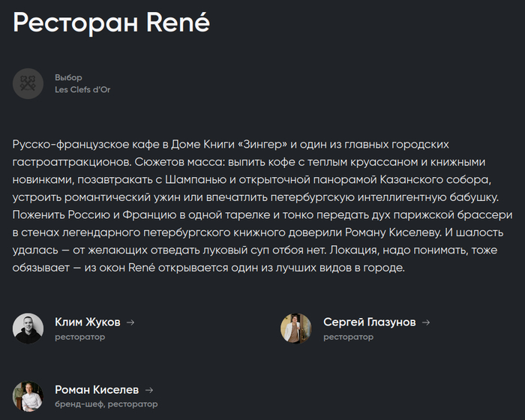Click "ресторатор" under Клим Жуков
This screenshot has width=525, height=420.
pyautogui.click(x=80, y=337)
